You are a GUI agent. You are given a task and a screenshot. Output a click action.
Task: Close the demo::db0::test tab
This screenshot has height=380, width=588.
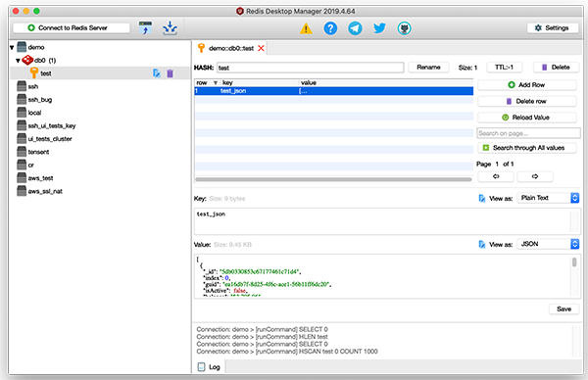(261, 48)
